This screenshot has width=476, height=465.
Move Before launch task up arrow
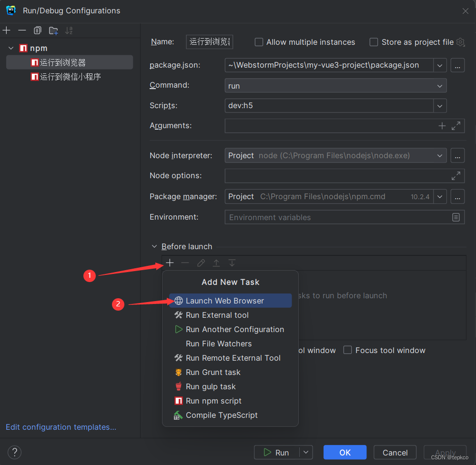tap(216, 263)
